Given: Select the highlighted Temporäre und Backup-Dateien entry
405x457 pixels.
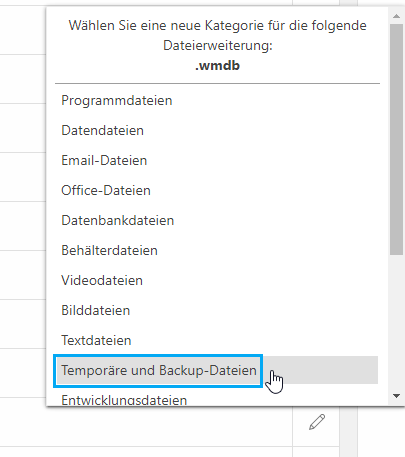Looking at the screenshot, I should [217, 370].
